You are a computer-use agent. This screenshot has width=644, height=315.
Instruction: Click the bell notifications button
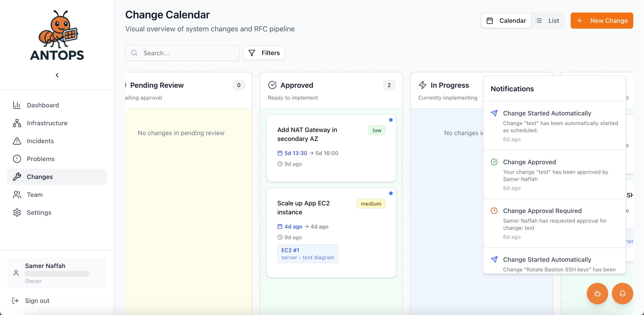(622, 293)
